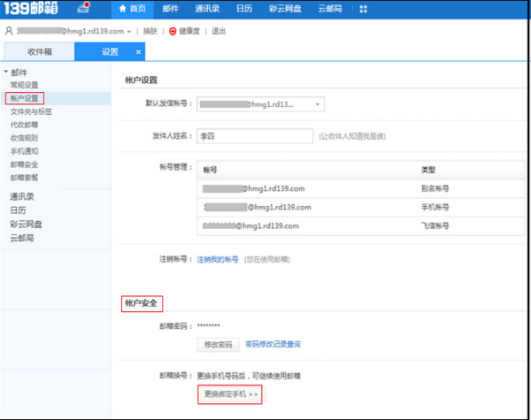Select 常规设置 in the sidebar
Screen dimensions: 531x420
[x=24, y=85]
